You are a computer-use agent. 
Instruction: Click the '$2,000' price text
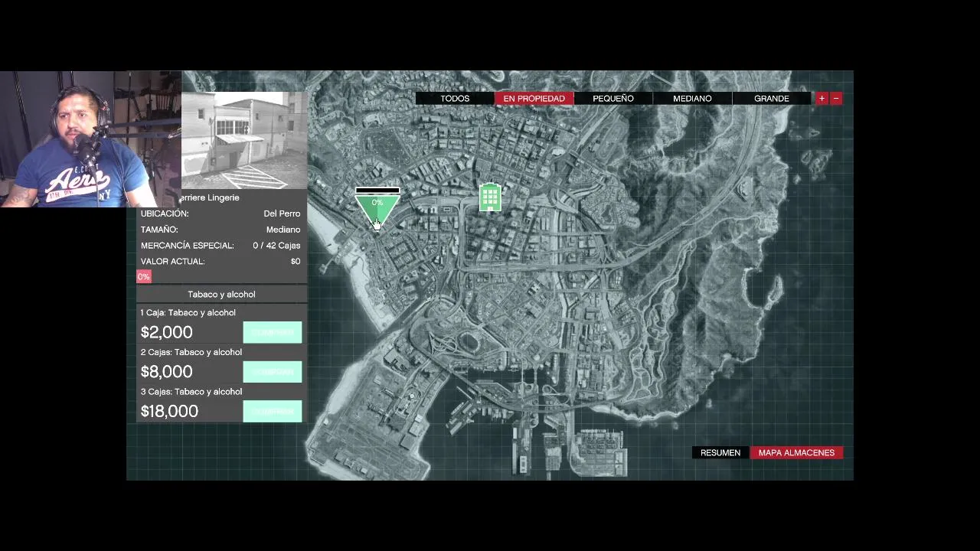(x=167, y=332)
